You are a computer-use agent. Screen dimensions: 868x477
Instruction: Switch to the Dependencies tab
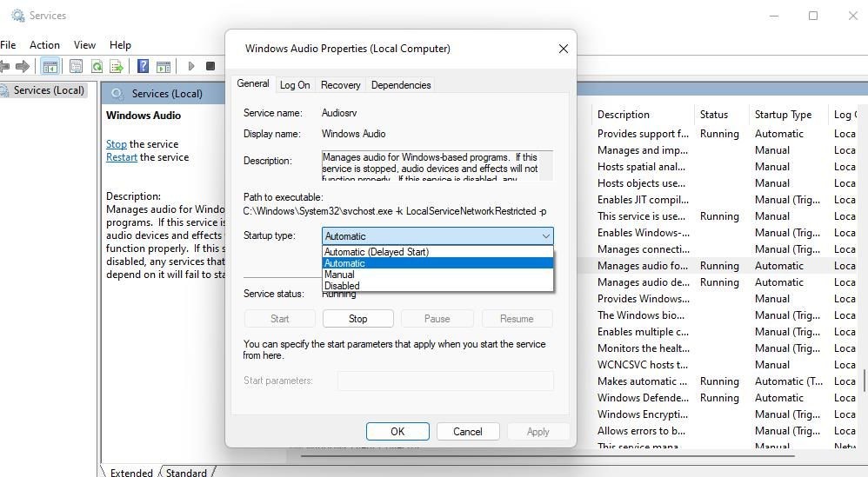point(401,84)
